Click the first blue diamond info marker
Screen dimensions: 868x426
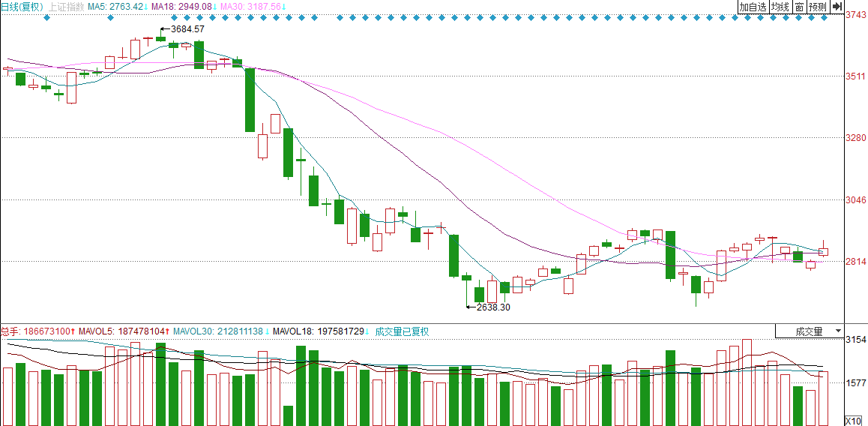pyautogui.click(x=46, y=17)
